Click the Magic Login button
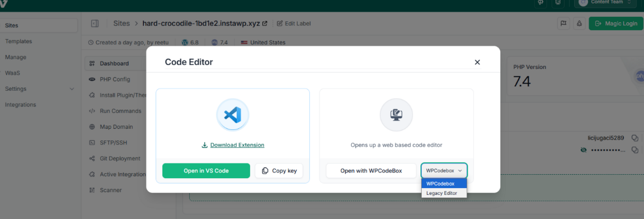Image resolution: width=644 pixels, height=219 pixels. click(615, 24)
